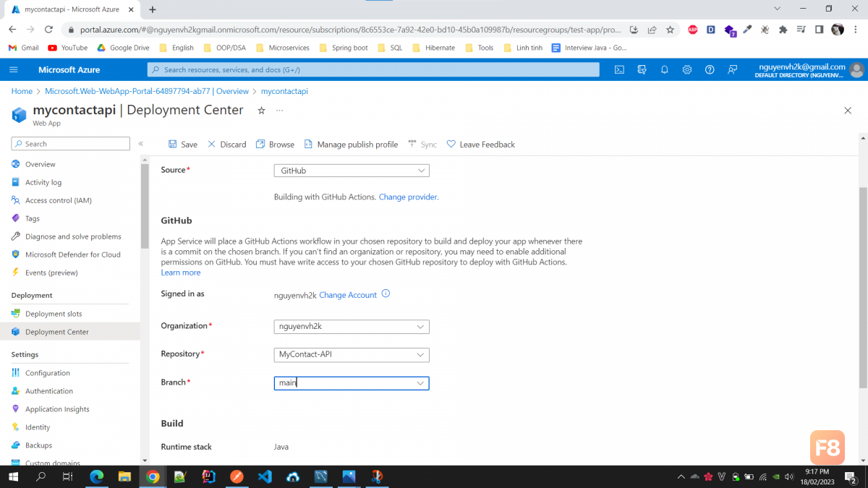Viewport: 868px width, 488px height.
Task: Open Microsoft.Web-WebApp-Portal Overview breadcrumb
Action: 147,91
